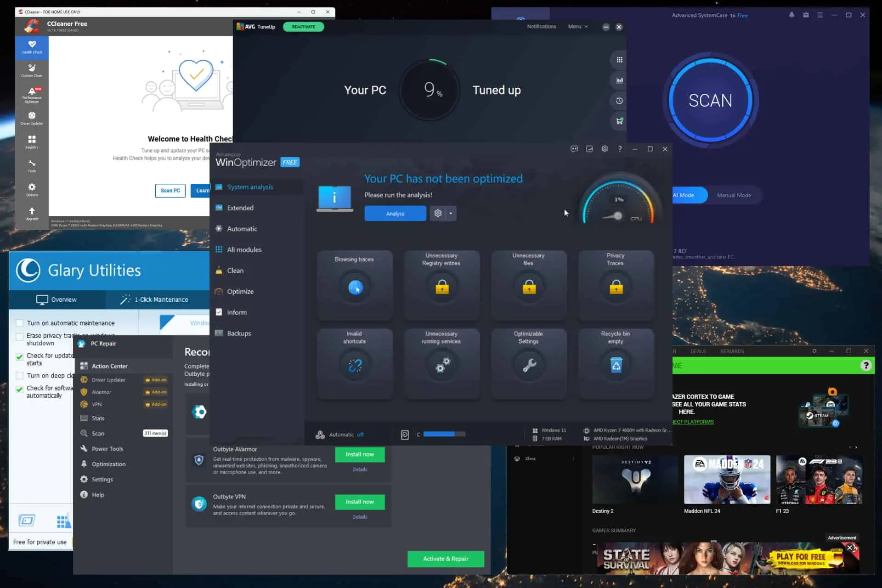Drag the CPU usage gauge slider

coord(617,216)
